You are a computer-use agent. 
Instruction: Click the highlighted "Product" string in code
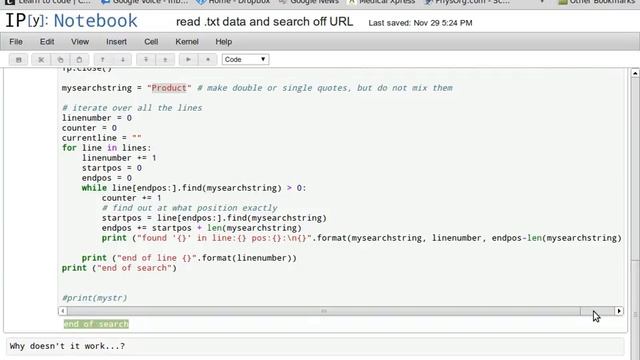point(169,88)
